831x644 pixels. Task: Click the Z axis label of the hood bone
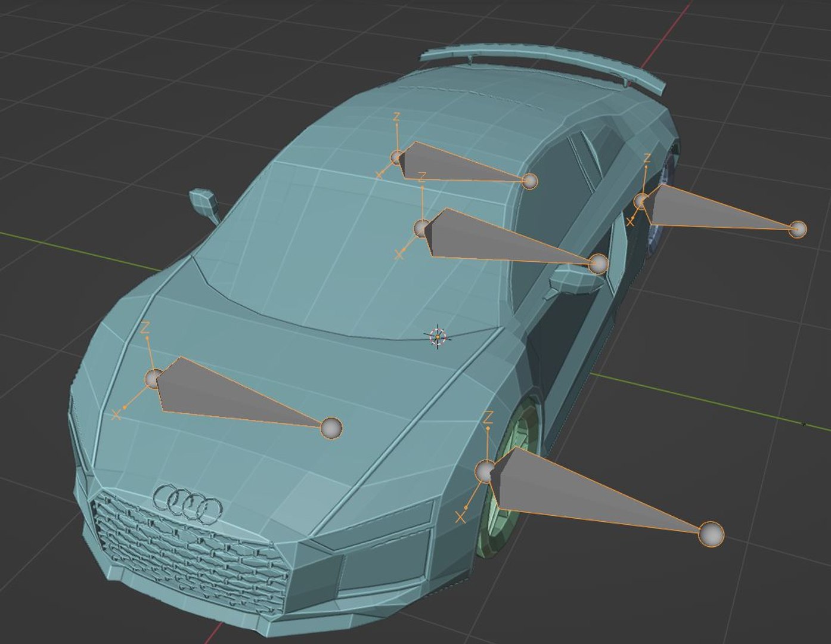(145, 327)
